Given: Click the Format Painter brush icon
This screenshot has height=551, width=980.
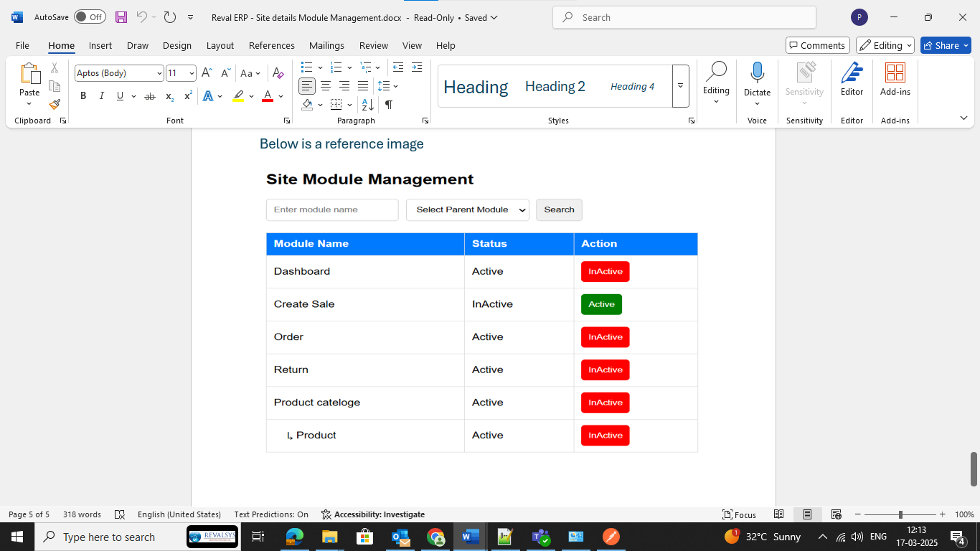Looking at the screenshot, I should click(x=55, y=104).
